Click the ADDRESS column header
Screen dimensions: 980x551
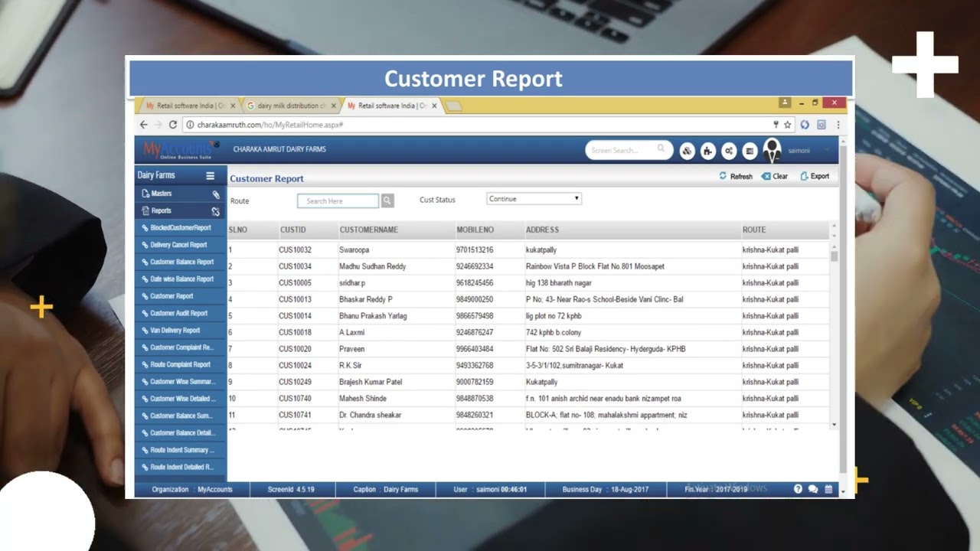click(x=542, y=230)
